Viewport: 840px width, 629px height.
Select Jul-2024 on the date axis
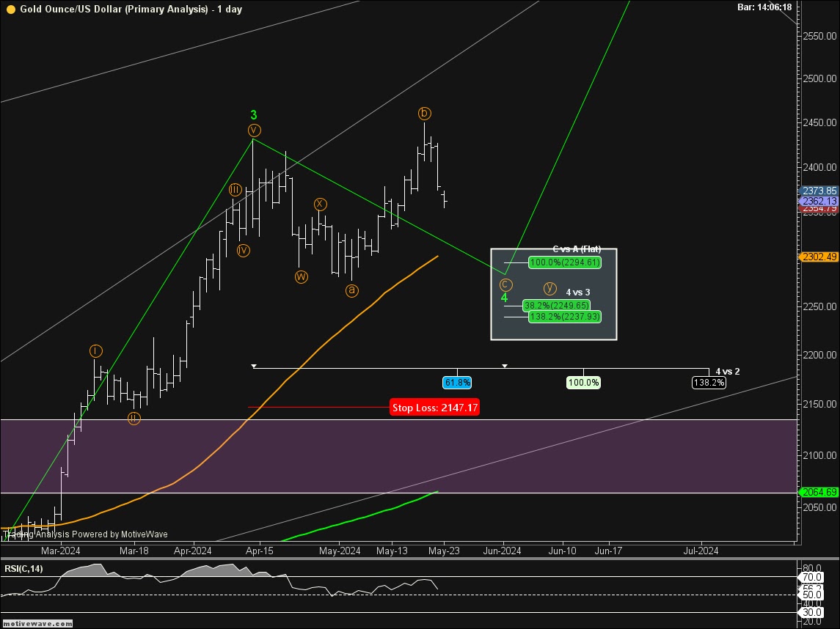[x=701, y=551]
